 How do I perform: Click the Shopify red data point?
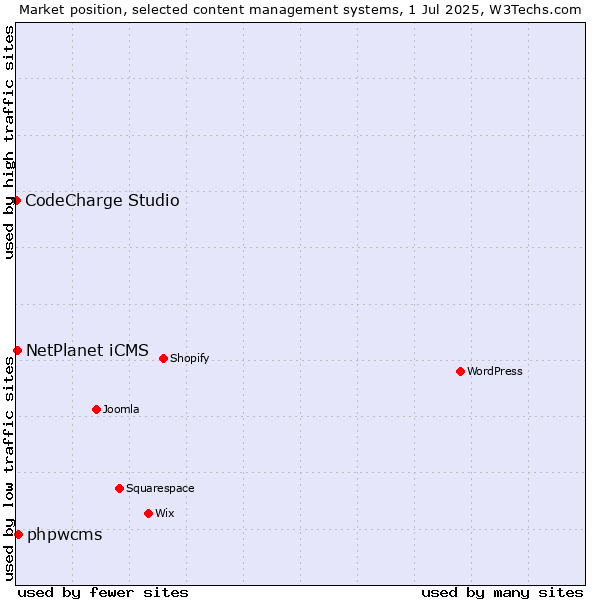163,359
